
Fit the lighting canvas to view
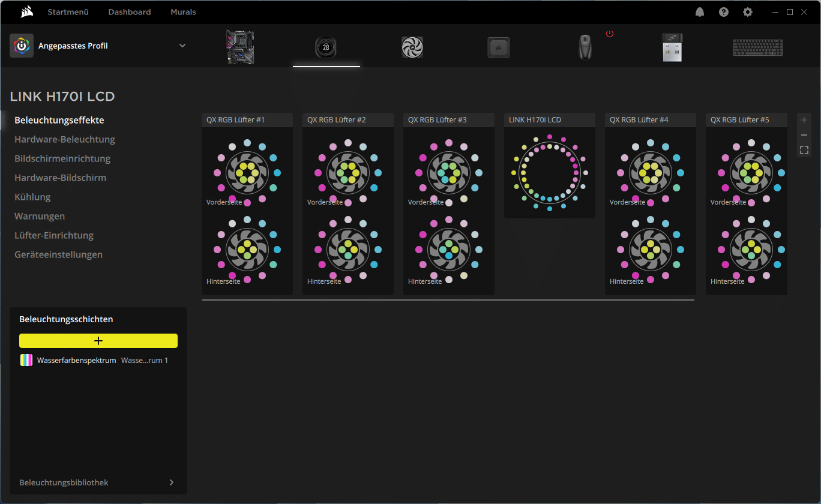coord(804,150)
